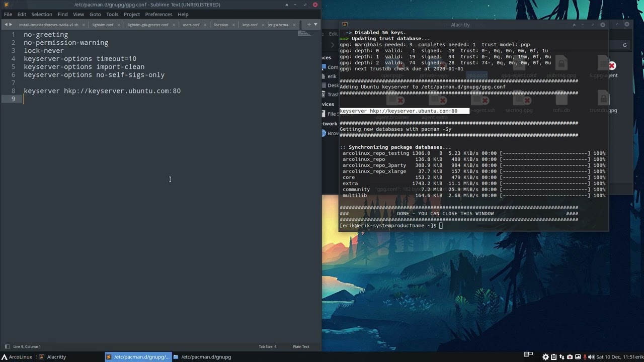Open the Selection menu
The height and width of the screenshot is (362, 644).
(x=42, y=14)
